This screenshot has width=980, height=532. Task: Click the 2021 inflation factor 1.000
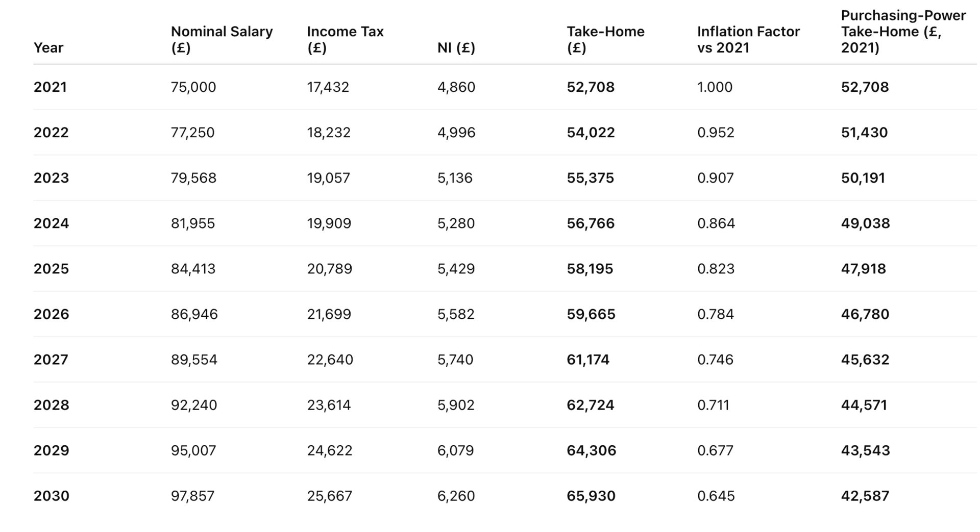coord(715,87)
